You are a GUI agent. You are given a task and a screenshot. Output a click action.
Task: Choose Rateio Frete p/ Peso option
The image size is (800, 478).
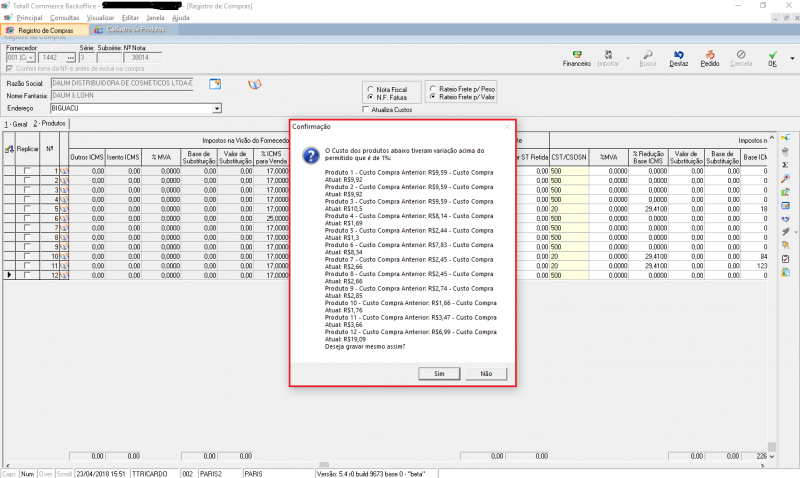coord(431,89)
